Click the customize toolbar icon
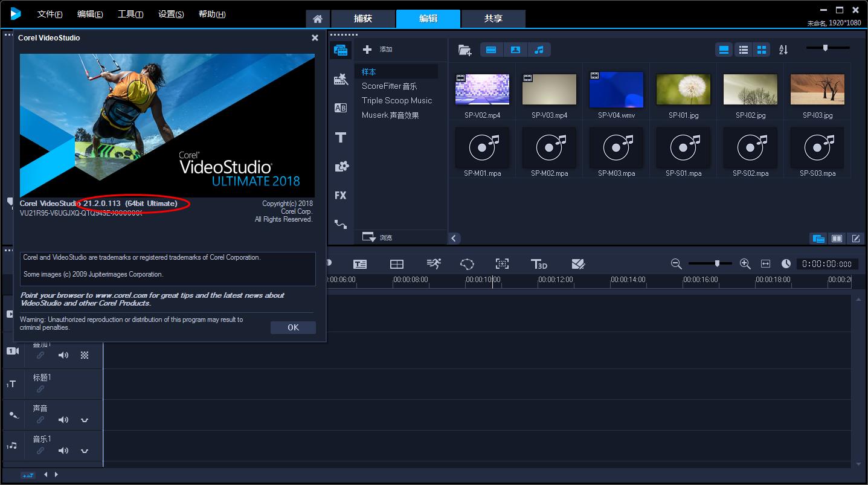 pos(578,264)
